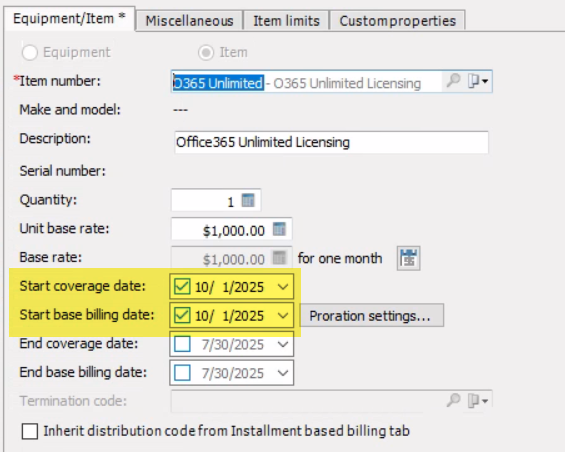Select the Item radio button
Screen dimensions: 565x452
coord(206,53)
